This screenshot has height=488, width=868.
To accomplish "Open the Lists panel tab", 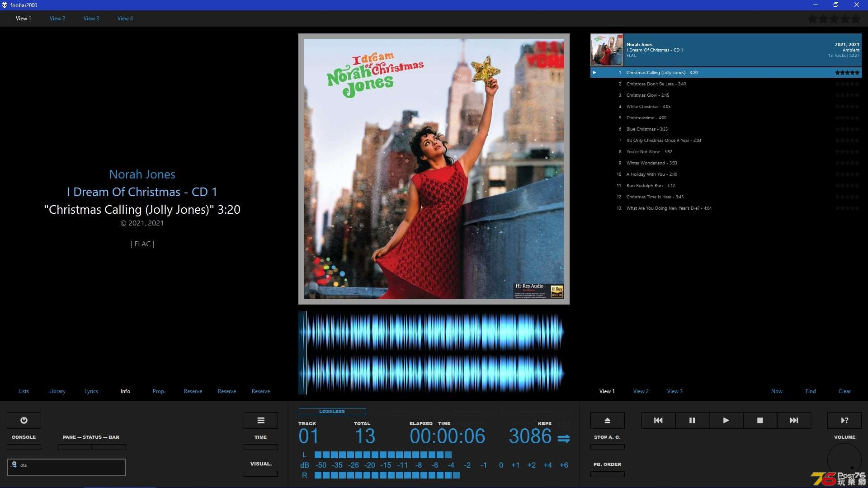I will point(24,391).
